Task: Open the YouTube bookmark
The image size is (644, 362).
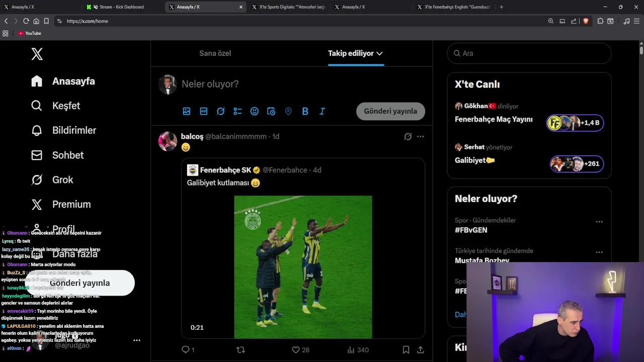Action: pyautogui.click(x=30, y=33)
